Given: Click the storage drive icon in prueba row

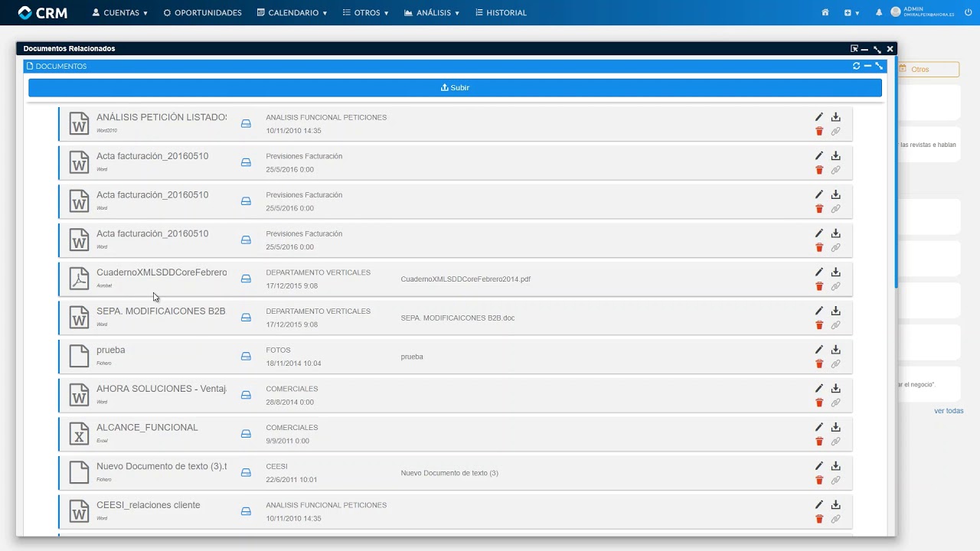Looking at the screenshot, I should point(246,357).
